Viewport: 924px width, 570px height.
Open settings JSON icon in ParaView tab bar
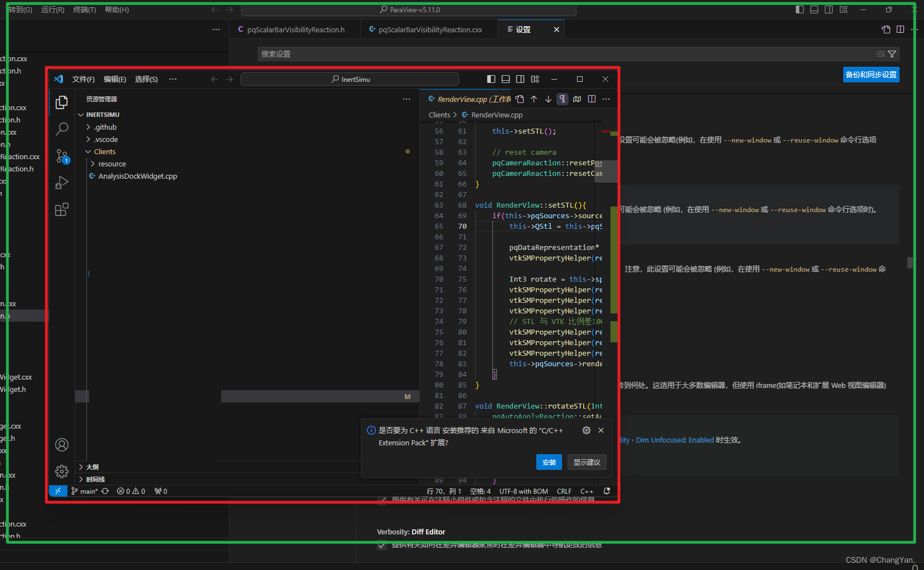[886, 30]
